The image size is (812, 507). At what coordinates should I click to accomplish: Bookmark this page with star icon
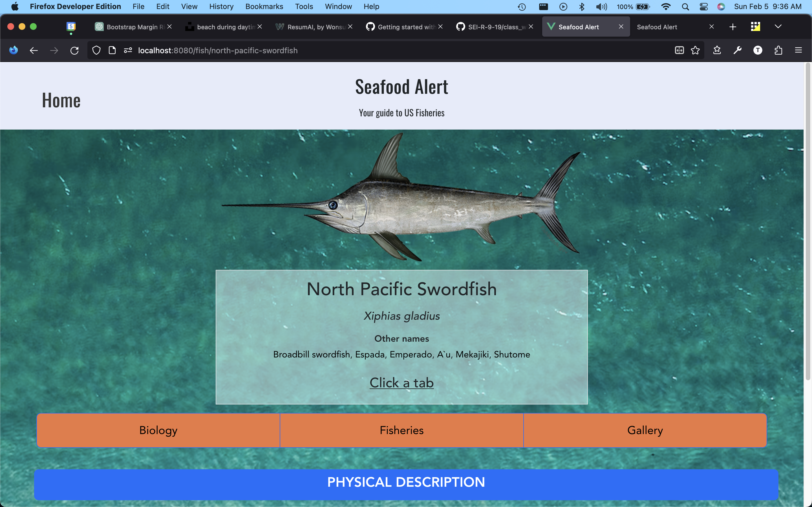pyautogui.click(x=695, y=51)
